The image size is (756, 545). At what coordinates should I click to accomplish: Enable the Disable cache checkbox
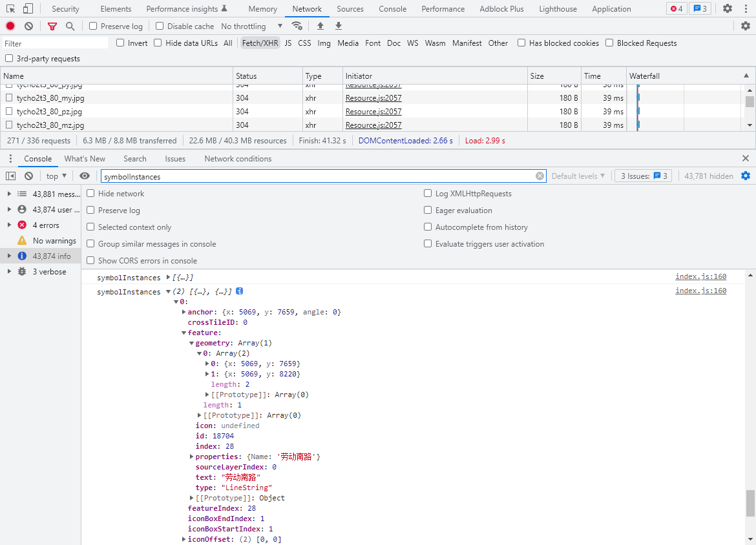coord(160,26)
